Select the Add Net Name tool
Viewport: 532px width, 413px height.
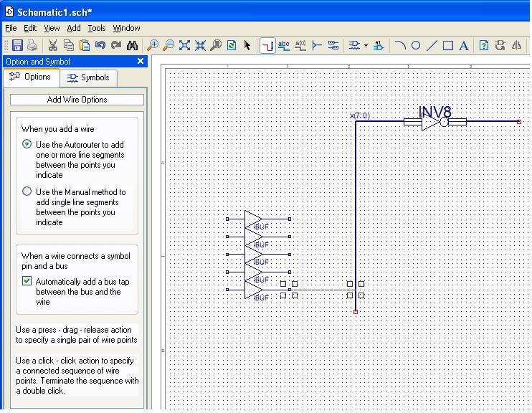284,45
